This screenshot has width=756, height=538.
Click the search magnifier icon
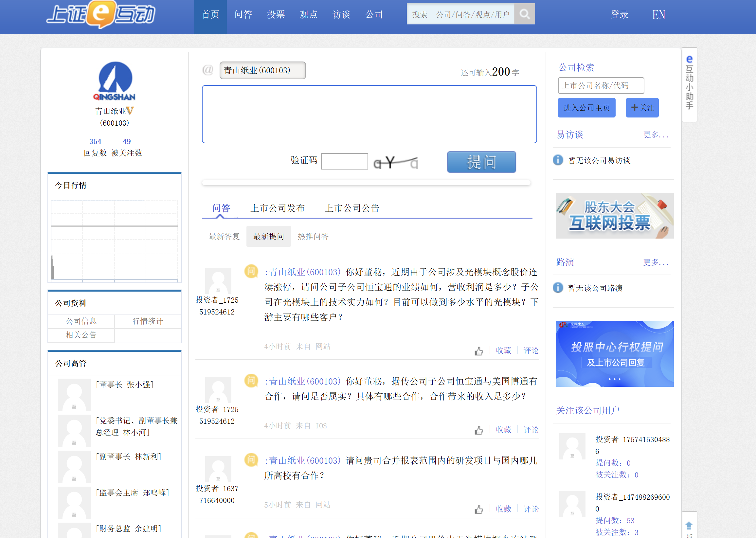pyautogui.click(x=524, y=14)
